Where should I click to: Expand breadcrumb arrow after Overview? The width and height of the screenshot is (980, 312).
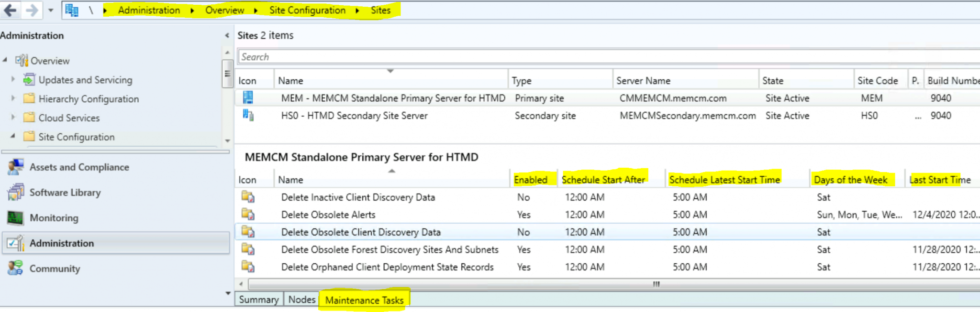[x=256, y=11]
